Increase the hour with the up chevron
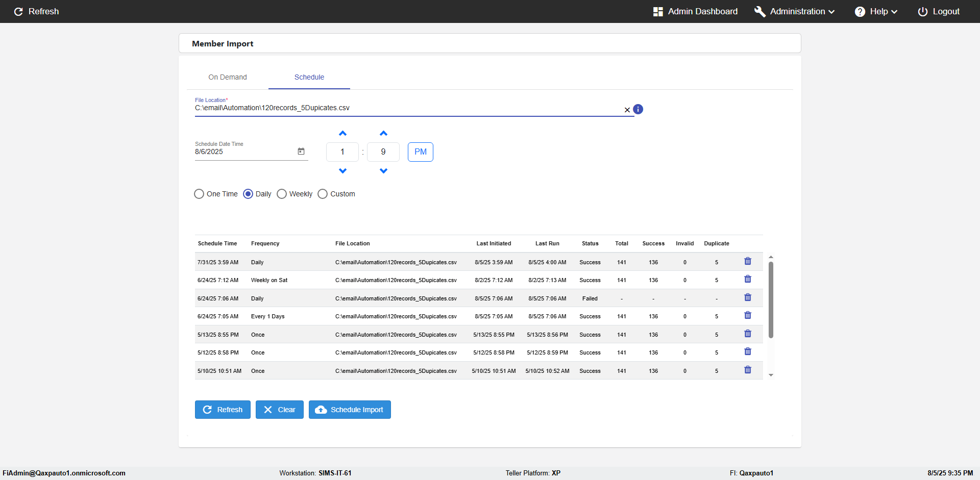Screen dimensions: 980x480 342,134
